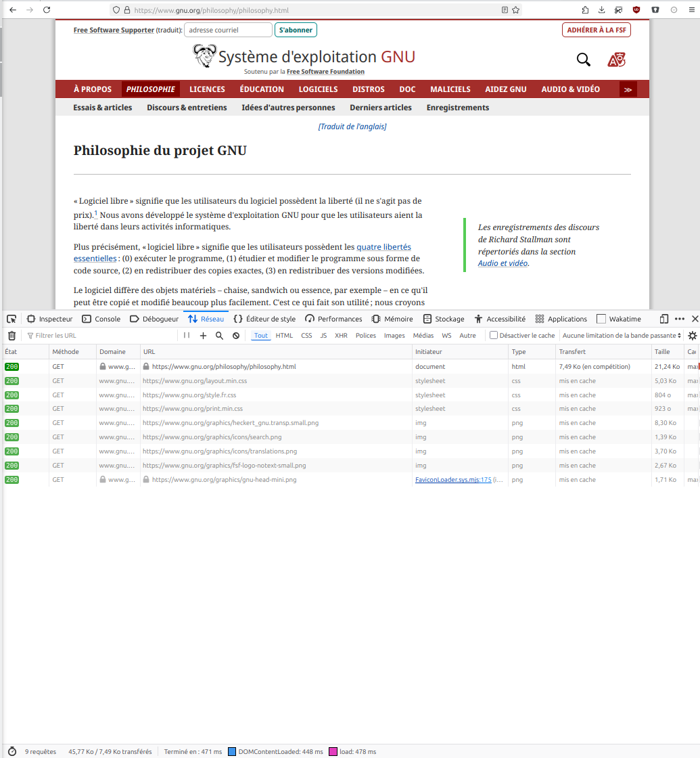Expand the red menu with double chevron
The width and height of the screenshot is (700, 758).
tap(628, 89)
